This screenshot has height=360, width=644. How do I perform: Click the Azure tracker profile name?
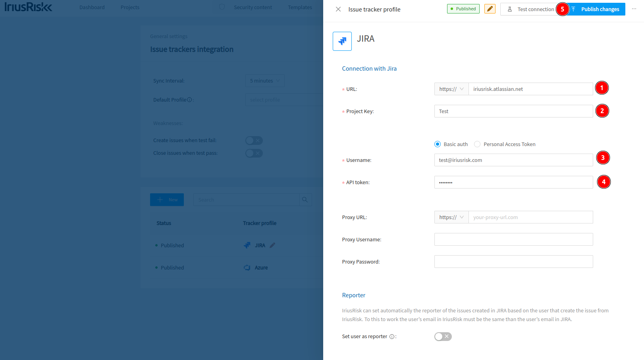click(261, 268)
